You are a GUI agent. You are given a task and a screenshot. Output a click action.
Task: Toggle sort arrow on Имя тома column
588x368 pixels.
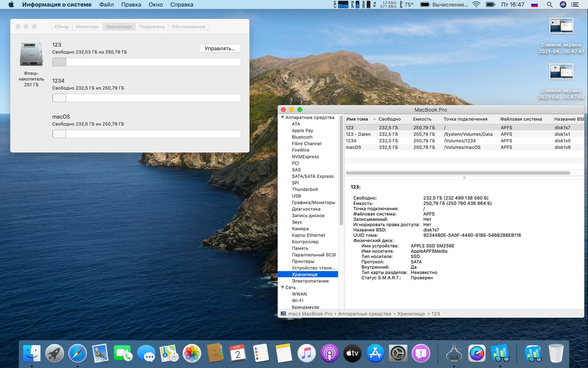[374, 119]
